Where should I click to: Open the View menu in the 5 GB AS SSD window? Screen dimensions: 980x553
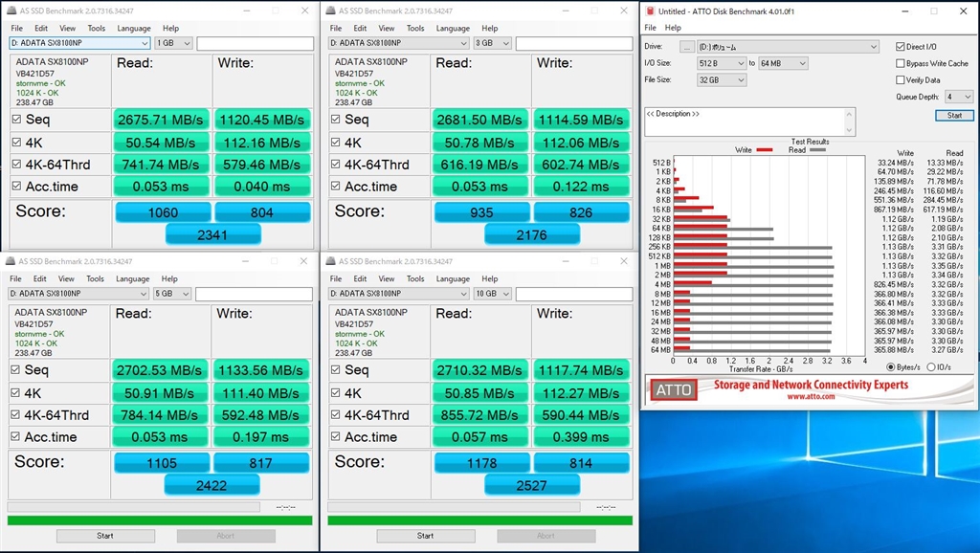pyautogui.click(x=66, y=278)
